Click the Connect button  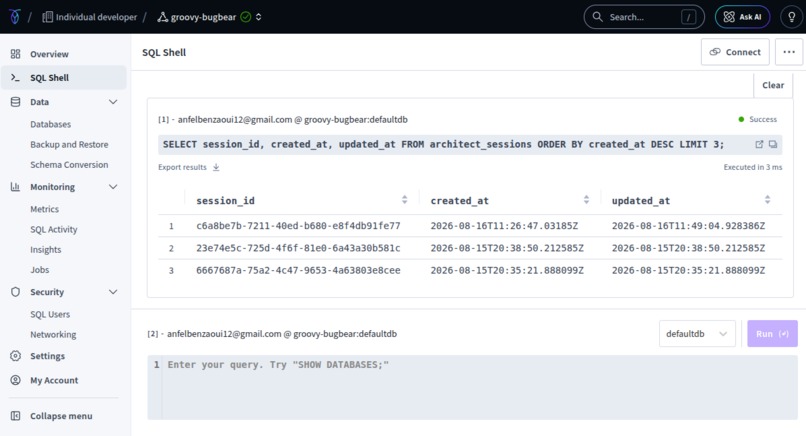tap(735, 52)
